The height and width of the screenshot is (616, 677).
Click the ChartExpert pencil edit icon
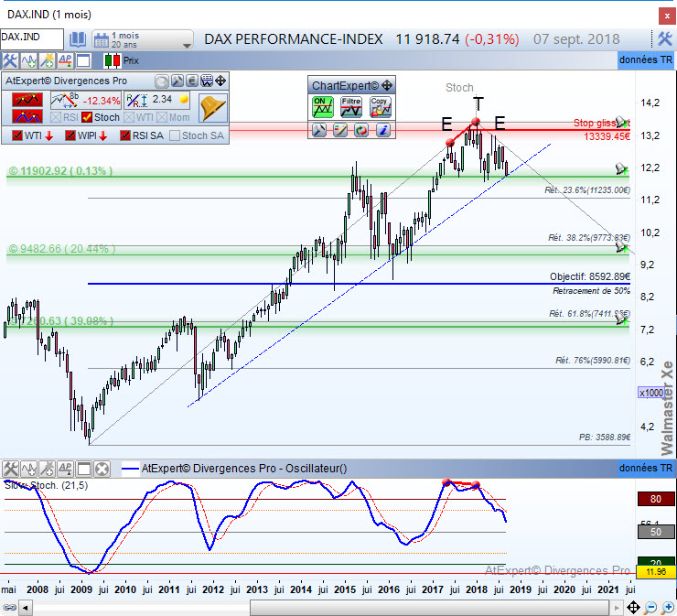pos(340,130)
